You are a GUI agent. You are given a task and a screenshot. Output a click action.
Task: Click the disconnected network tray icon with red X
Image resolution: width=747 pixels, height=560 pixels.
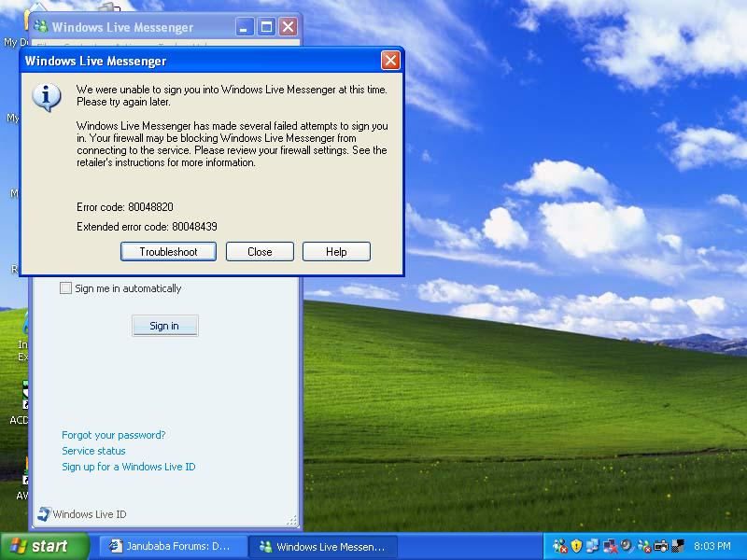pyautogui.click(x=611, y=546)
